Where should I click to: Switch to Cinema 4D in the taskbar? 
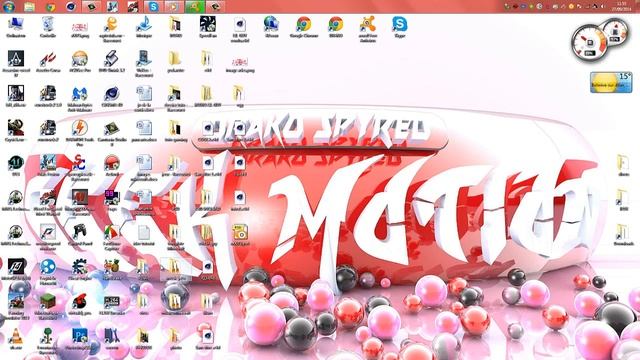[x=71, y=7]
